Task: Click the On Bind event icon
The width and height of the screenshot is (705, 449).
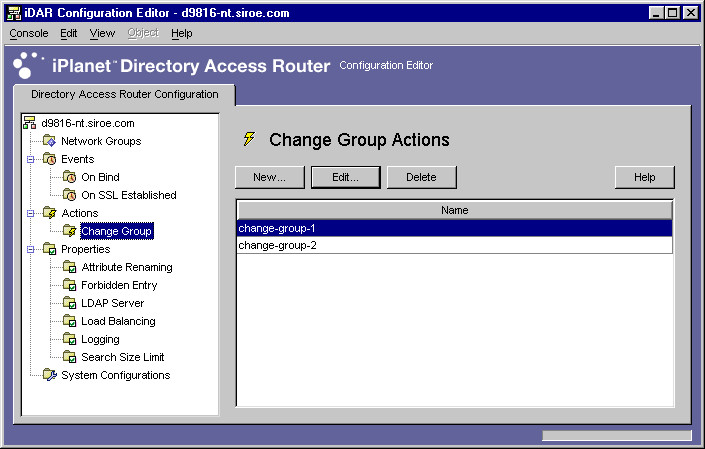Action: point(70,177)
